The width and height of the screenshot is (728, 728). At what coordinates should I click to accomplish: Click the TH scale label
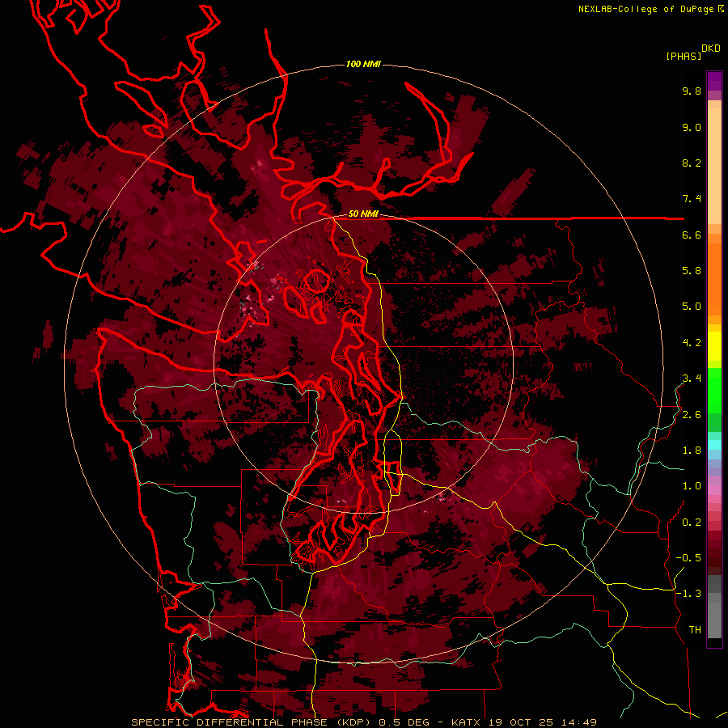pyautogui.click(x=695, y=630)
